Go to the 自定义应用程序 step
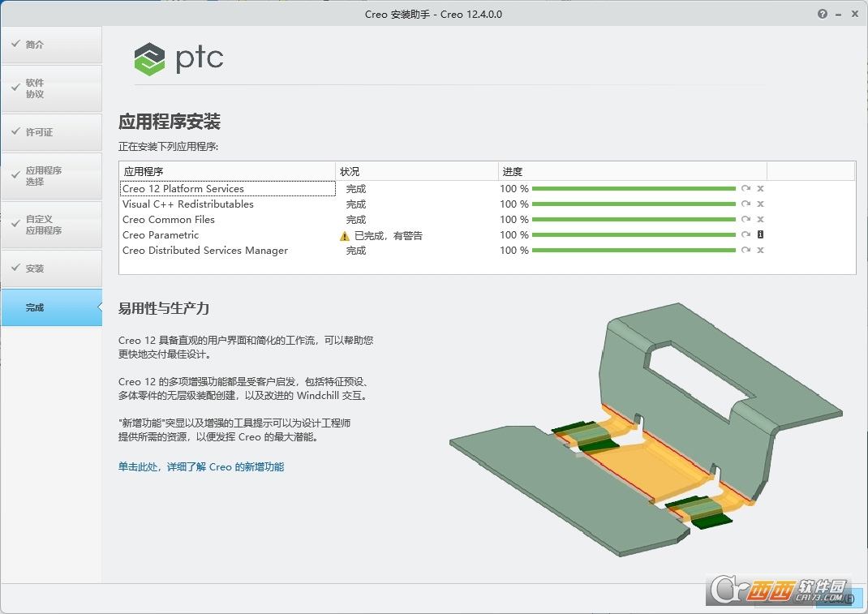868x614 pixels. point(51,224)
